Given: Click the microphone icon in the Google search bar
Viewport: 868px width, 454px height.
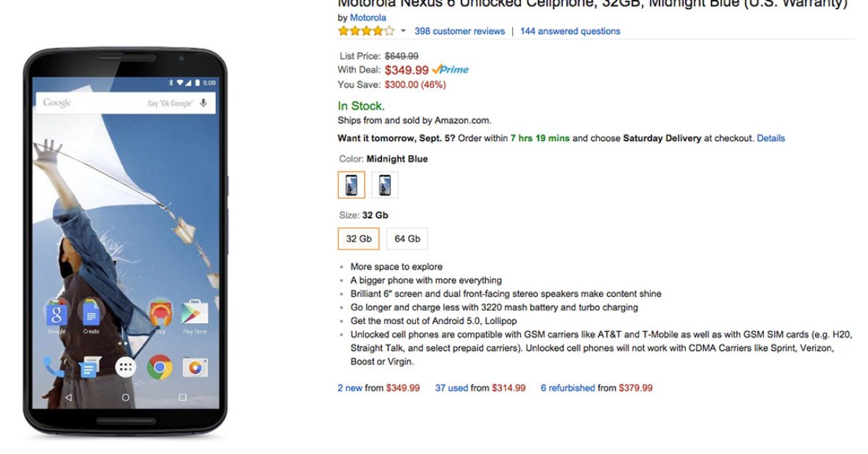Looking at the screenshot, I should (x=204, y=103).
